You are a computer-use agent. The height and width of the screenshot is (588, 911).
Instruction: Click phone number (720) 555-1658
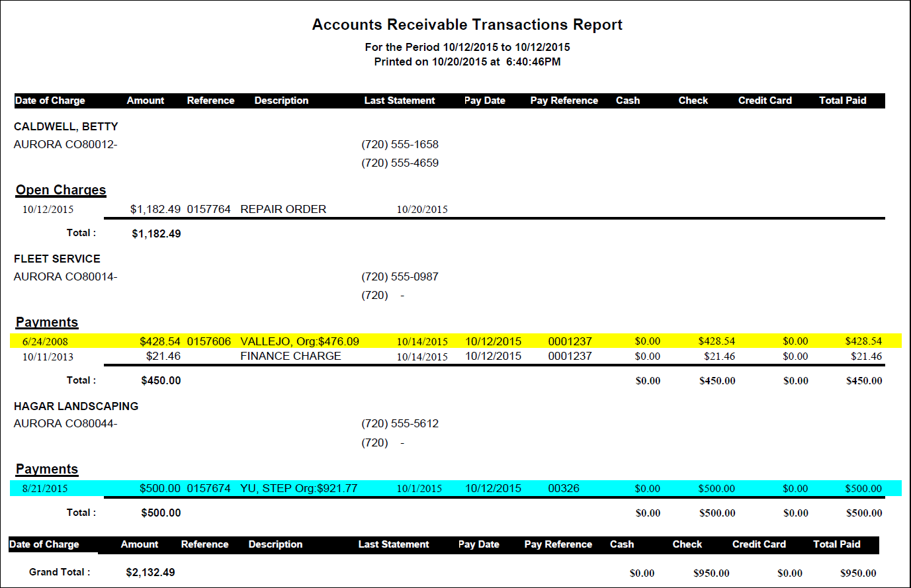pyautogui.click(x=400, y=144)
